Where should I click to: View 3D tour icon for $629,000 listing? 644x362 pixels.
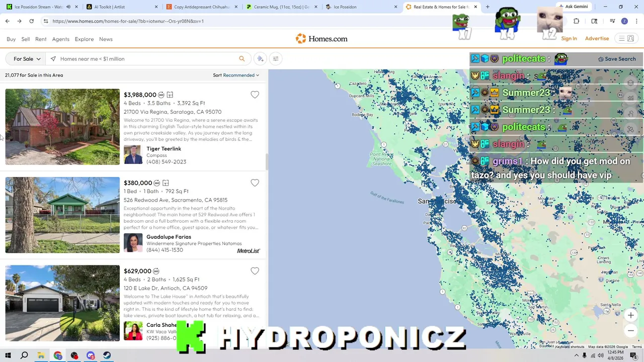[x=156, y=271]
